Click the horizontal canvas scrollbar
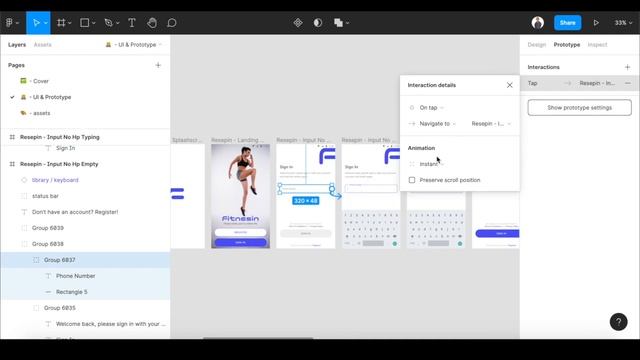 [x=258, y=338]
